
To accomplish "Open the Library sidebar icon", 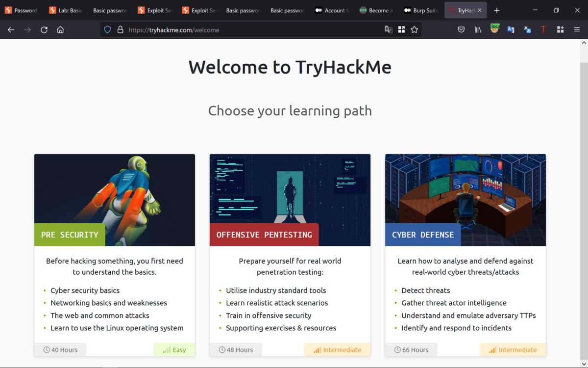I will 478,30.
